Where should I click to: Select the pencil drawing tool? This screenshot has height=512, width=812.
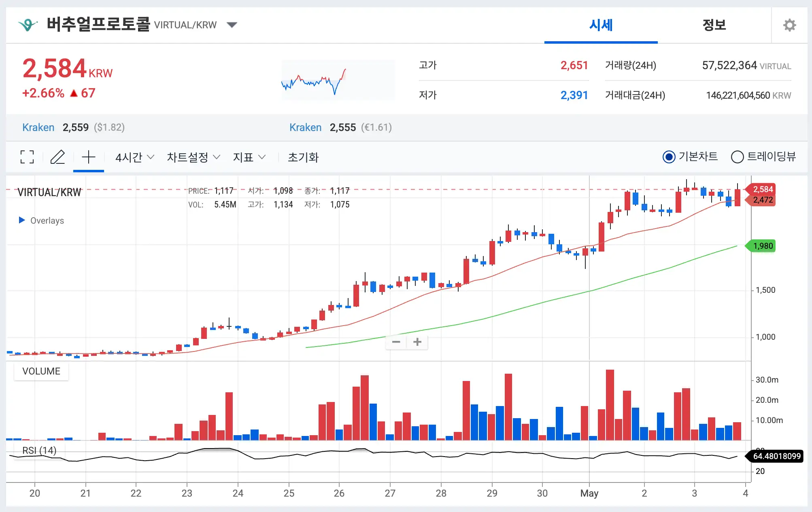[x=57, y=157]
